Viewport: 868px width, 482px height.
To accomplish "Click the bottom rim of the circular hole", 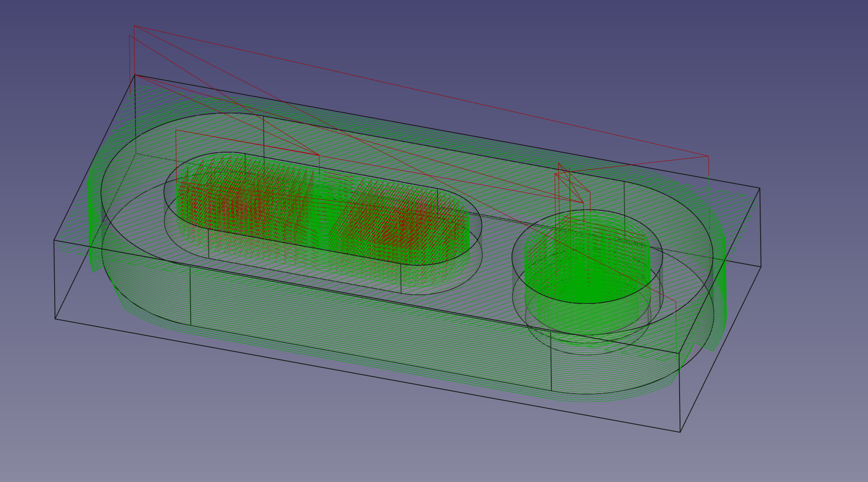I will pyautogui.click(x=587, y=354).
